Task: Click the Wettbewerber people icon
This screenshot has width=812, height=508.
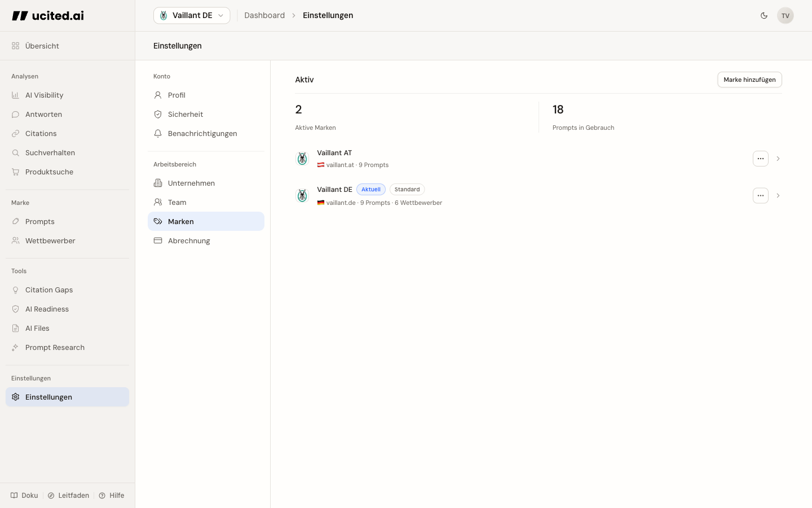Action: tap(16, 240)
